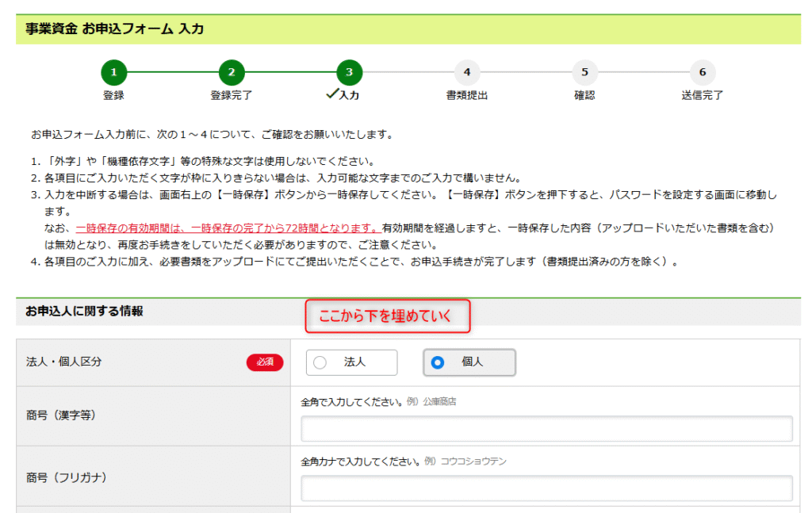Viewport: 812px width, 513px height.
Task: Select the 個人 radio button
Action: (437, 362)
